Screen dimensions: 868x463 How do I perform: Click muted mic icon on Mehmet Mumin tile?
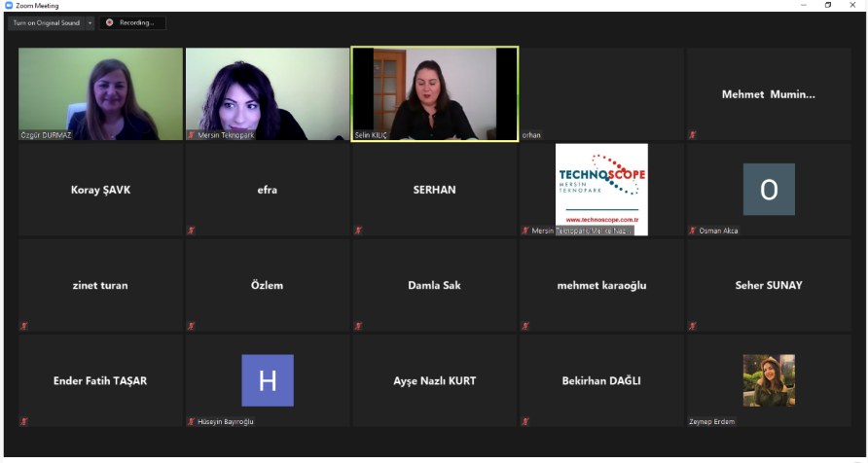692,134
